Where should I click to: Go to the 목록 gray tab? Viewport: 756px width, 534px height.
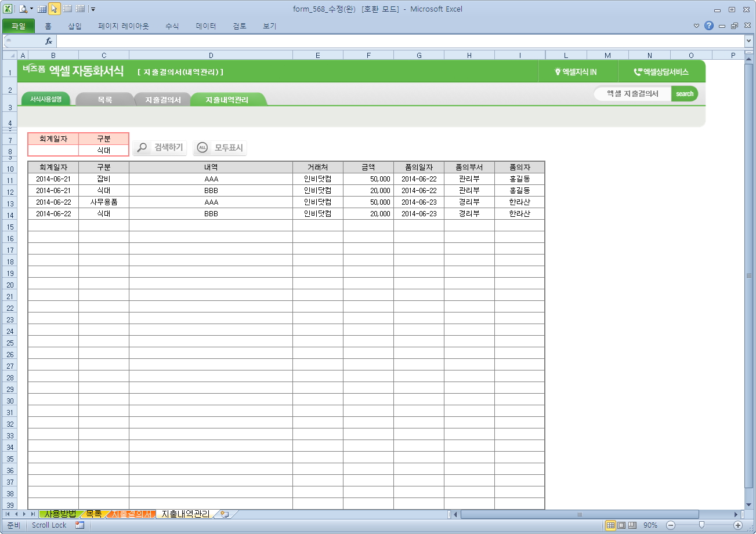pyautogui.click(x=104, y=100)
